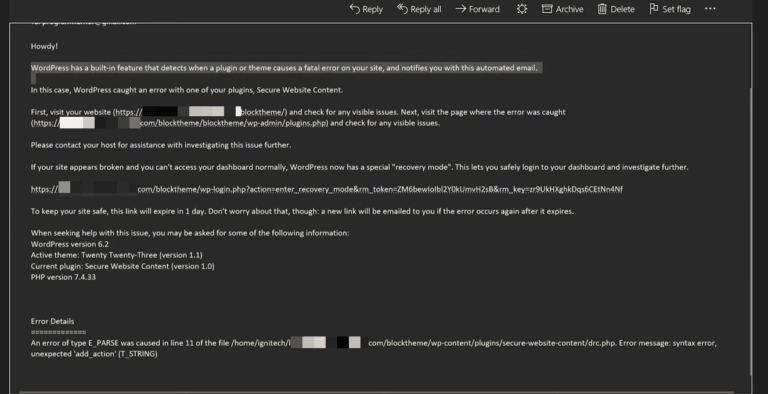Viewport: 768px width, 394px height.
Task: Click 'To keep your site safe' paragraph
Action: [x=302, y=211]
